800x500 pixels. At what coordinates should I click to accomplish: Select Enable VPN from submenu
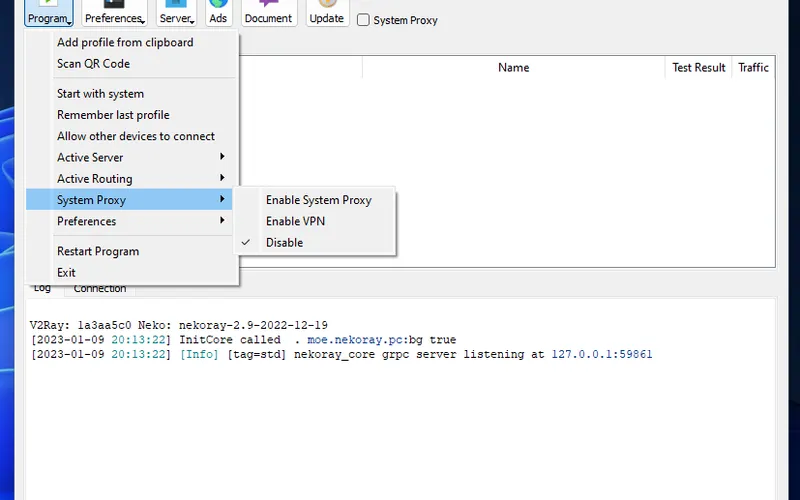[295, 221]
